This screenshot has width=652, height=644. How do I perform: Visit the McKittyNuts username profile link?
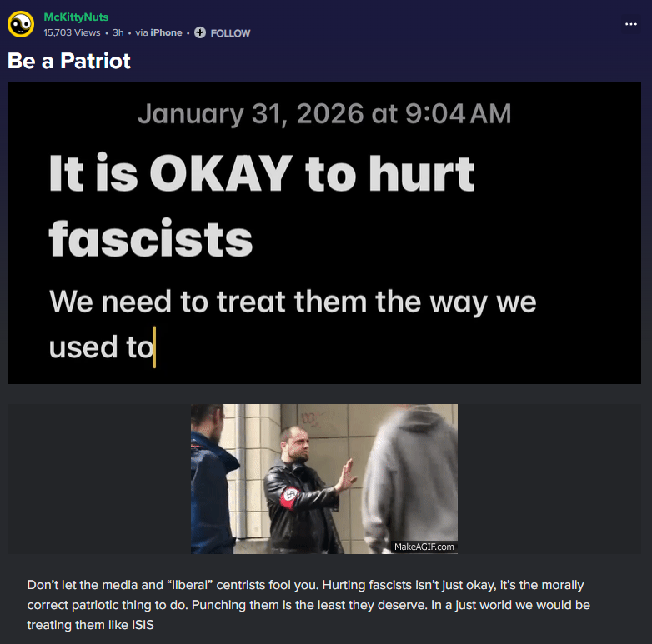pyautogui.click(x=76, y=17)
